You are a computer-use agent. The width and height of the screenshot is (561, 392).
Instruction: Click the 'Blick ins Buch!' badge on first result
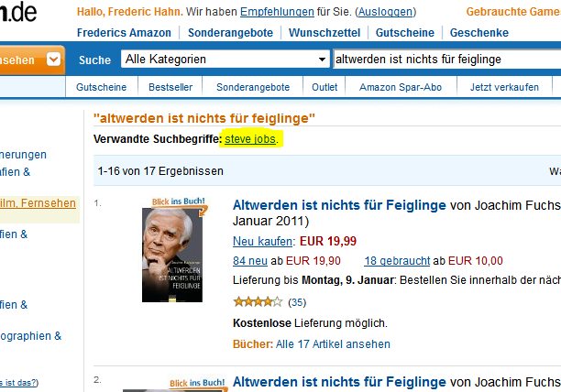click(x=179, y=202)
